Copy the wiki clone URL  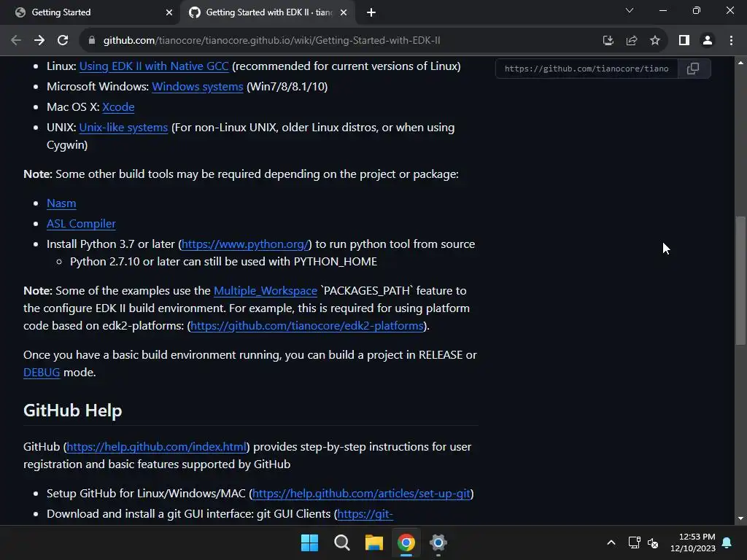pyautogui.click(x=693, y=69)
